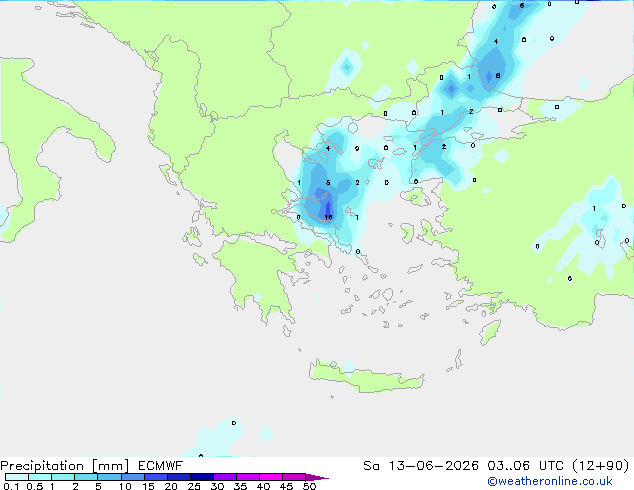Open the weatheronline.co.uk link
634x490 pixels.
[x=550, y=481]
